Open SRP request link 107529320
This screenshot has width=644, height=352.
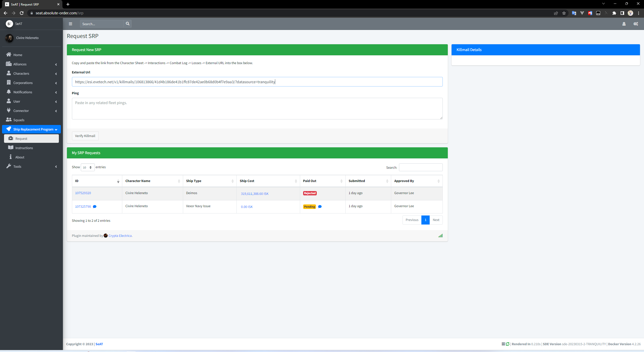point(83,193)
